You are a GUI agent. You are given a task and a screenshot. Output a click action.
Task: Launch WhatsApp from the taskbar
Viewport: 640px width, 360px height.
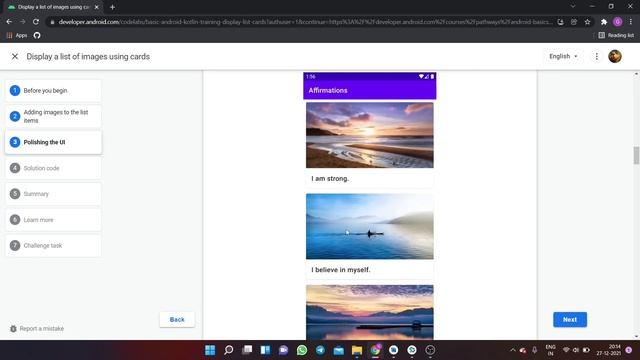click(x=302, y=350)
